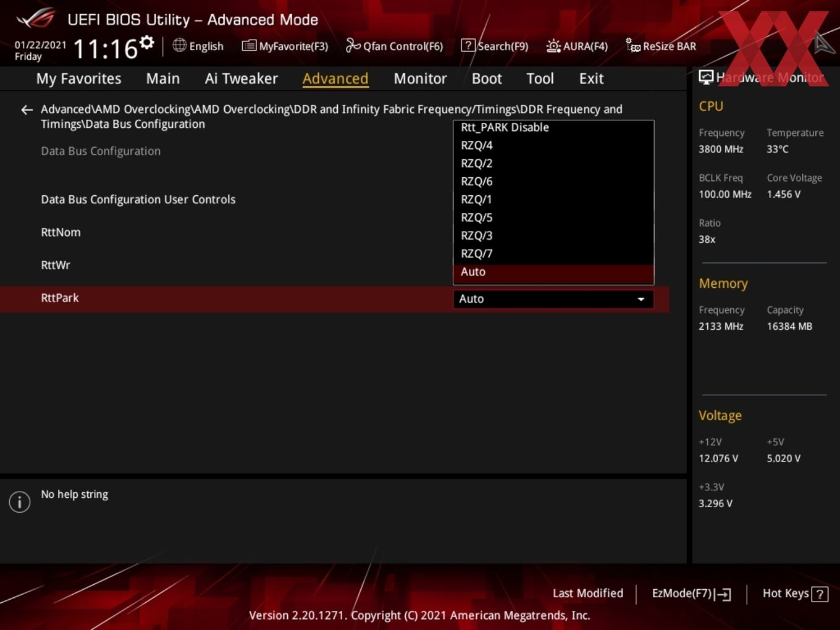Image resolution: width=840 pixels, height=630 pixels.
Task: Choose Rtt_PARK Disable from the list
Action: click(x=553, y=127)
